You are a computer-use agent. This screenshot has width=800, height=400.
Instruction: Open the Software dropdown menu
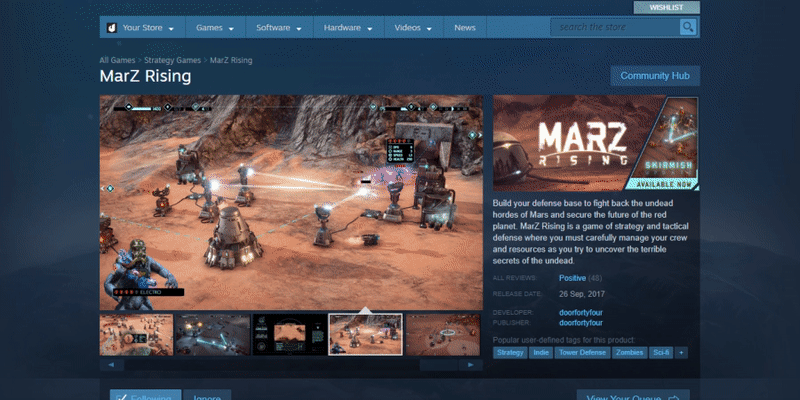coord(279,28)
